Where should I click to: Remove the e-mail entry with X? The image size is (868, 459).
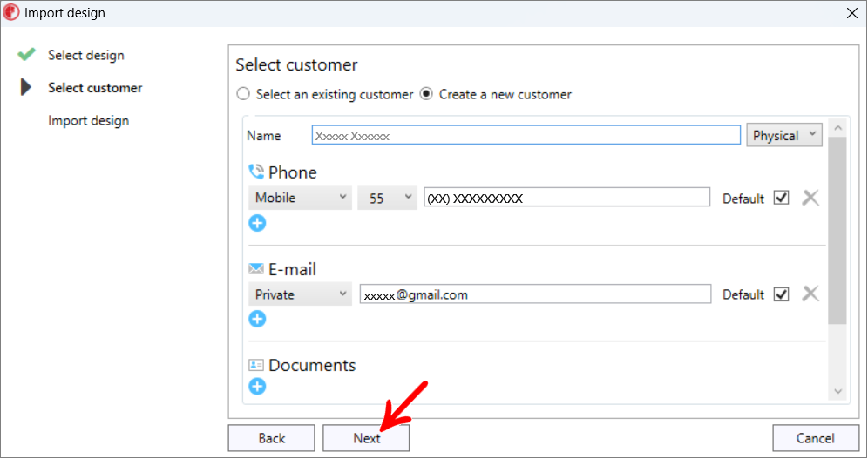(x=810, y=294)
